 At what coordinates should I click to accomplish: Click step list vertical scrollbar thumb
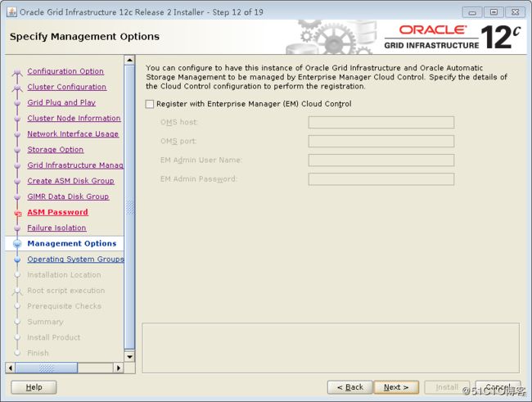tap(129, 207)
